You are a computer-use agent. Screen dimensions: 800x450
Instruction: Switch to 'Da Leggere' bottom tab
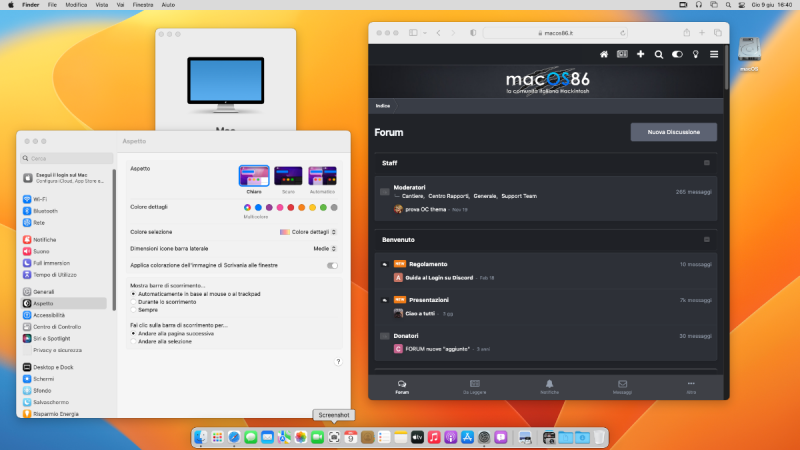pyautogui.click(x=474, y=387)
